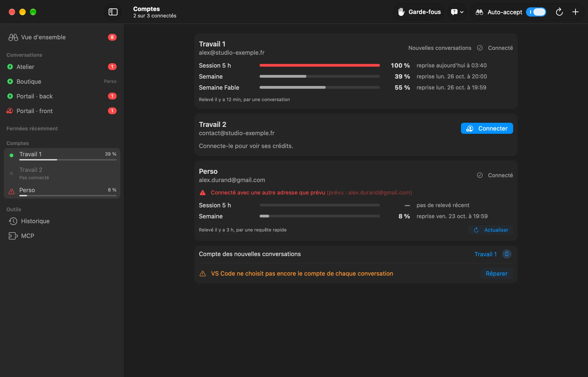Click the Réparer button
The height and width of the screenshot is (377, 588).
click(496, 273)
